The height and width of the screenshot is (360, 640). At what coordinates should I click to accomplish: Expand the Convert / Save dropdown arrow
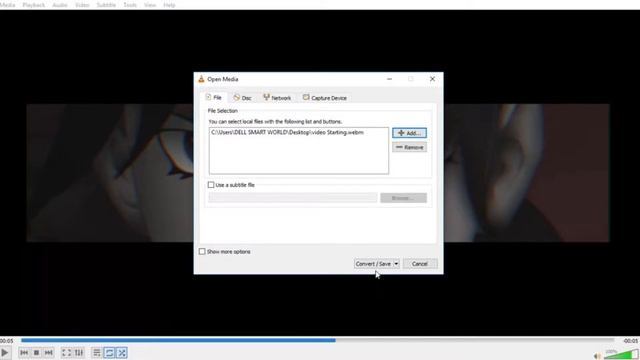[x=396, y=264]
